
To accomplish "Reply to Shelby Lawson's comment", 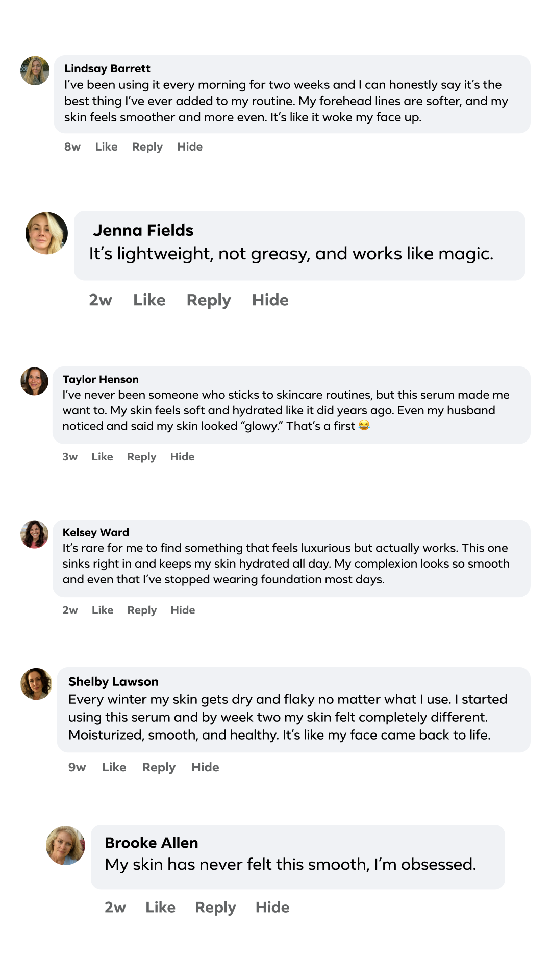I will point(159,767).
